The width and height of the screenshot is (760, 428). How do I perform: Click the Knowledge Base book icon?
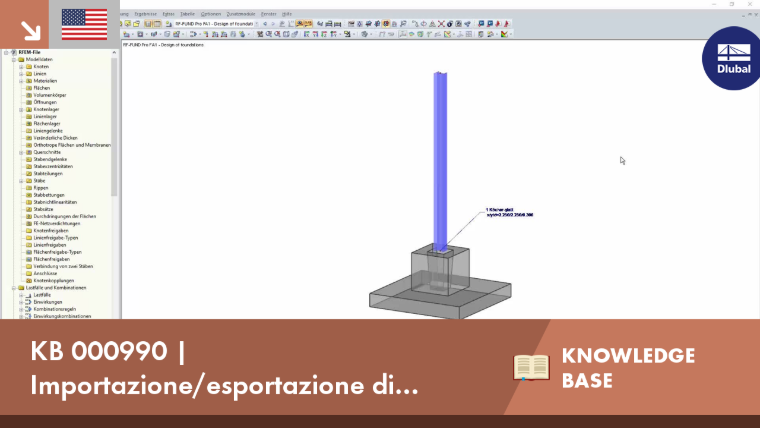tap(531, 367)
